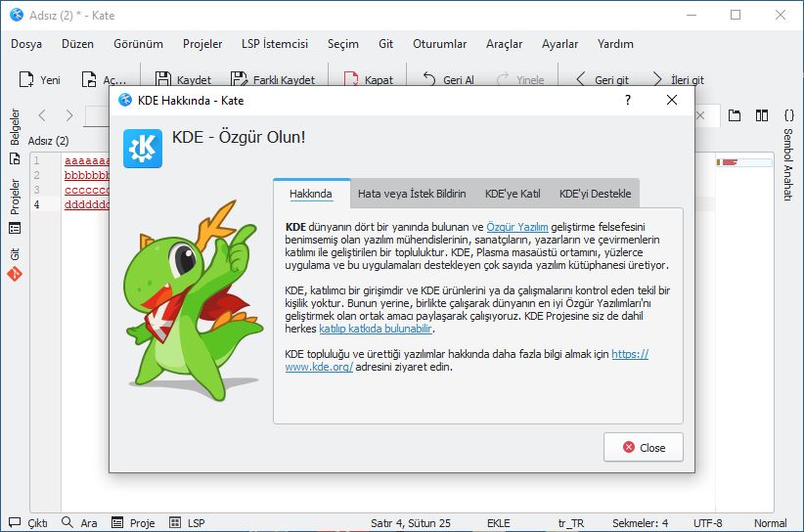This screenshot has width=804, height=532.
Task: Click the Kaydet save toolbar icon
Action: 163,79
